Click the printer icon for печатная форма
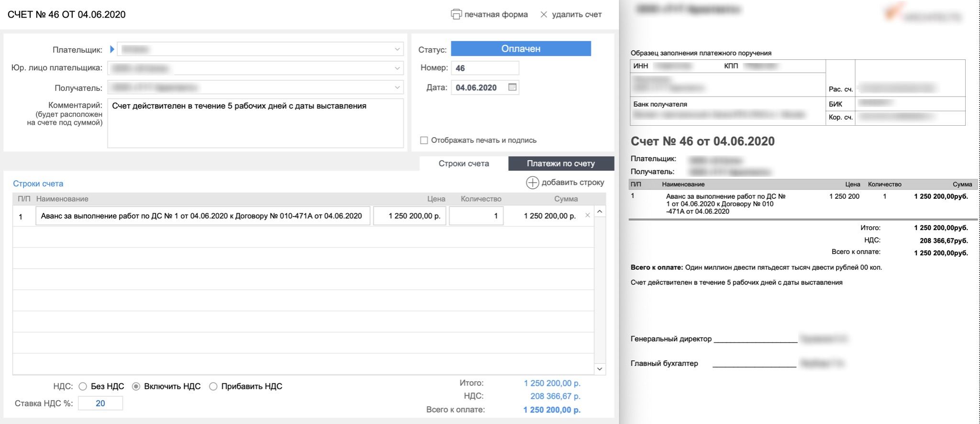Image resolution: width=980 pixels, height=424 pixels. click(456, 14)
